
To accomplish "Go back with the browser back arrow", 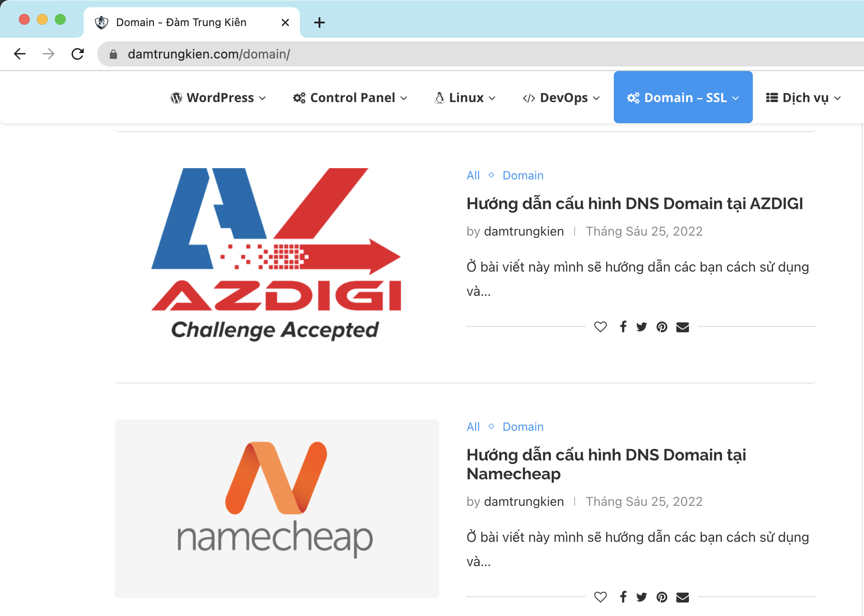I will coord(20,54).
